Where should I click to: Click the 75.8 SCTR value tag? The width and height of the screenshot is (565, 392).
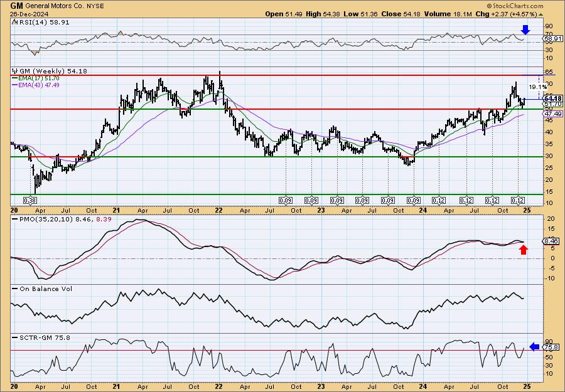(x=552, y=347)
